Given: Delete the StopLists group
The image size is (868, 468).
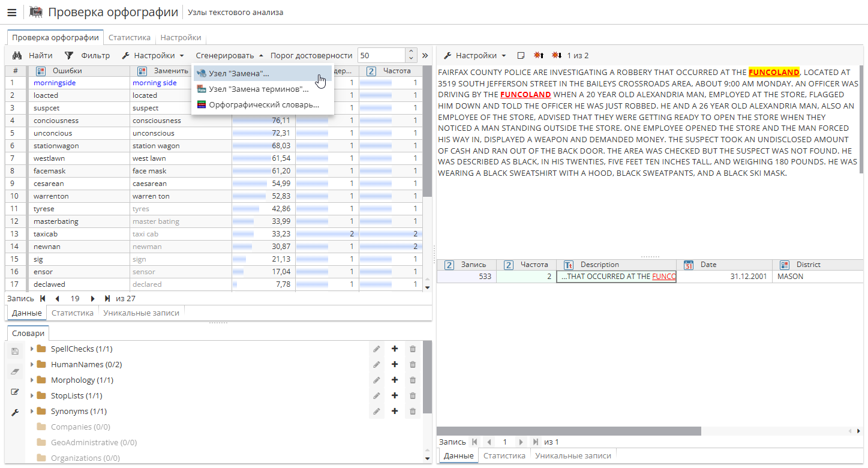Looking at the screenshot, I should [x=413, y=395].
